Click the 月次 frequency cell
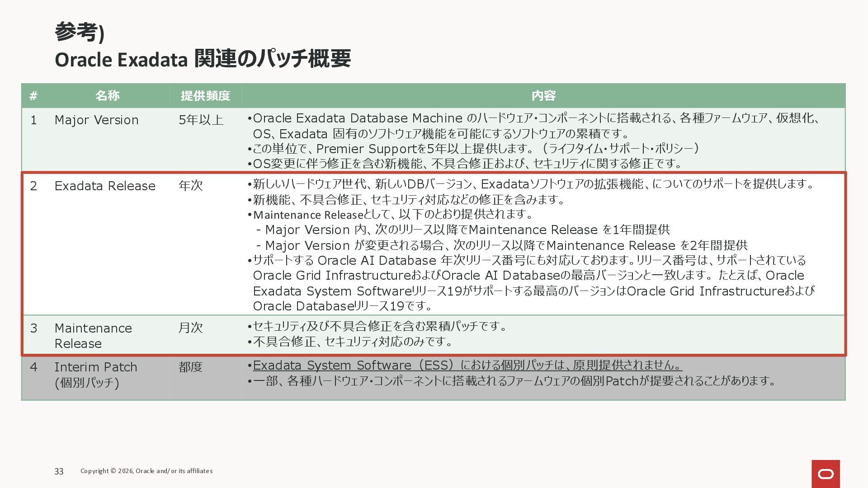Image resolution: width=868 pixels, height=488 pixels. [x=190, y=328]
